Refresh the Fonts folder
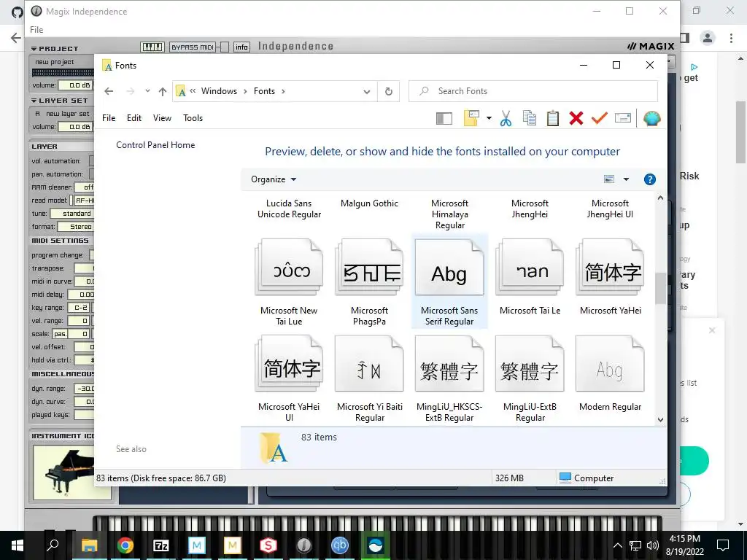The image size is (747, 560). click(x=389, y=91)
